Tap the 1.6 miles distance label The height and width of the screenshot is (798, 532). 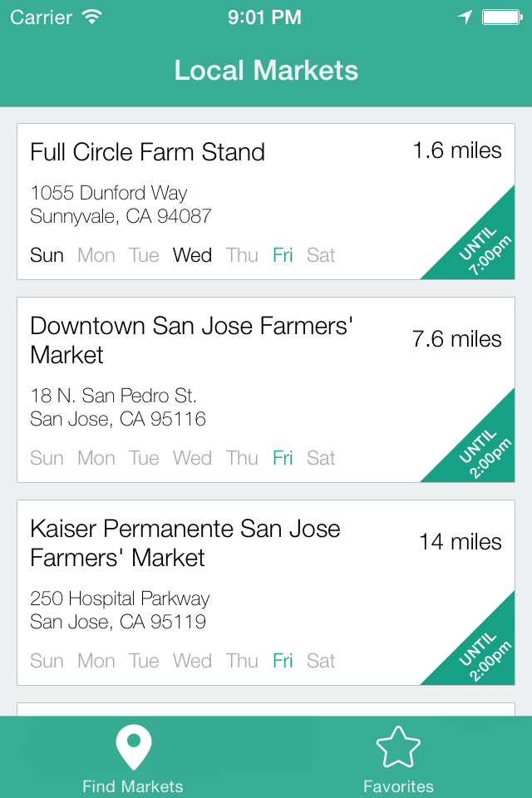(457, 150)
